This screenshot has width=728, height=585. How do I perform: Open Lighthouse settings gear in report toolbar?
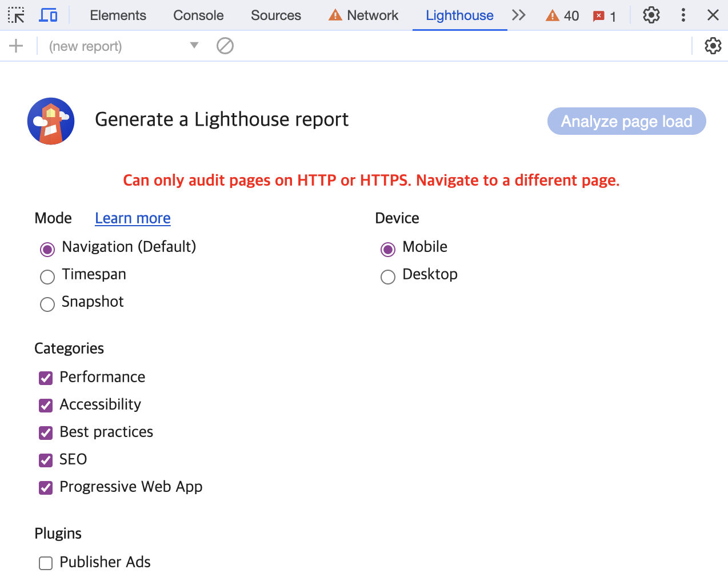coord(713,46)
